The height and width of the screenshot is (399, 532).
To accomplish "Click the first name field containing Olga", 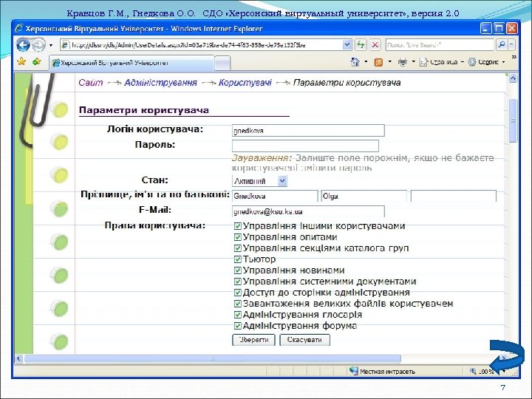I will [x=364, y=196].
